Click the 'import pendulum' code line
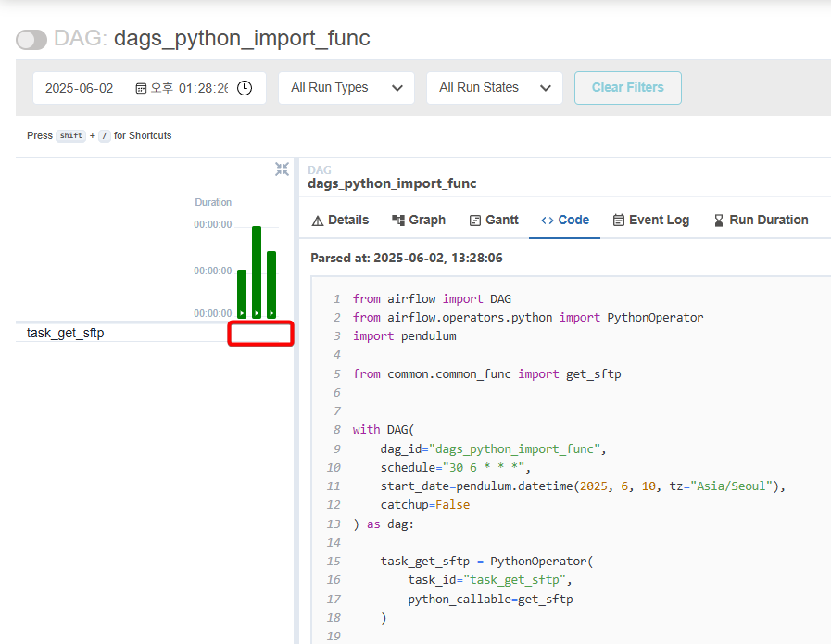Viewport: 831px width, 644px height. (404, 336)
